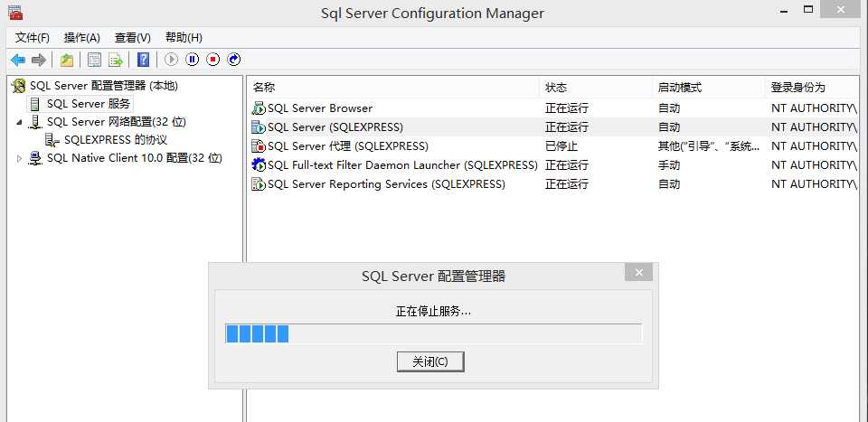Image resolution: width=868 pixels, height=422 pixels.
Task: Click the Restart service toolbar icon
Action: click(234, 59)
